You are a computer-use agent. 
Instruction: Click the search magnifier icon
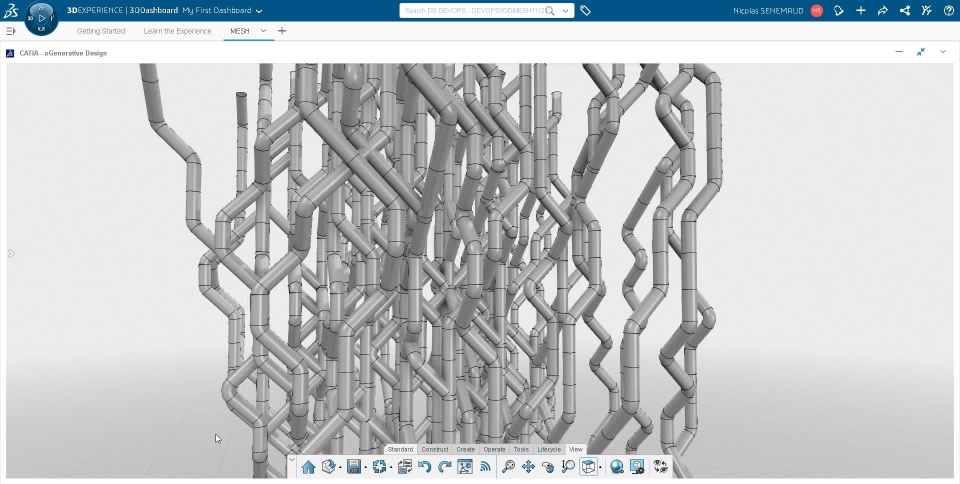point(550,10)
